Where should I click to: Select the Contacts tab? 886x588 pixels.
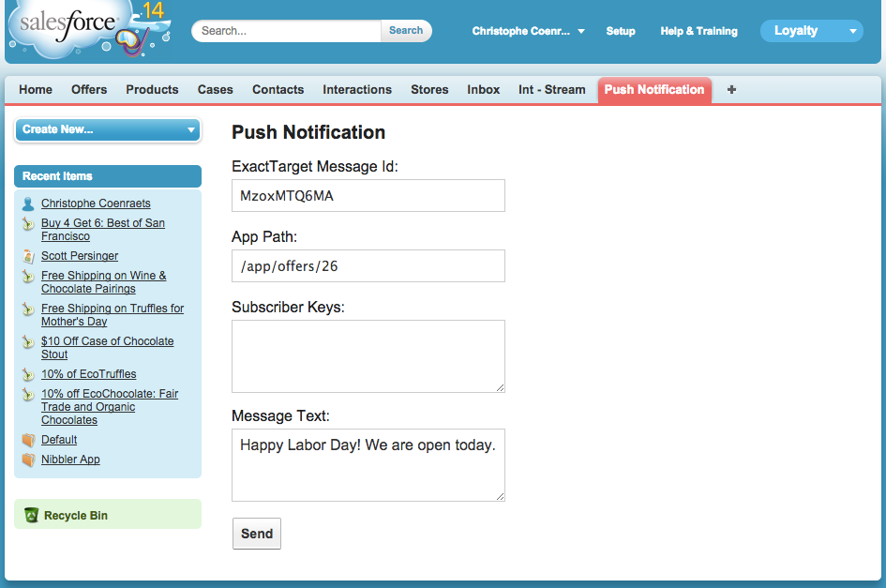click(x=278, y=89)
